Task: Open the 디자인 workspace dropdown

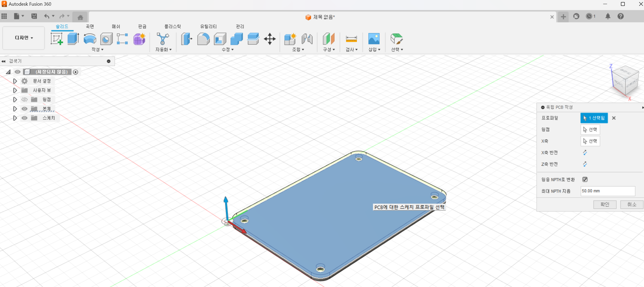Action: point(24,38)
